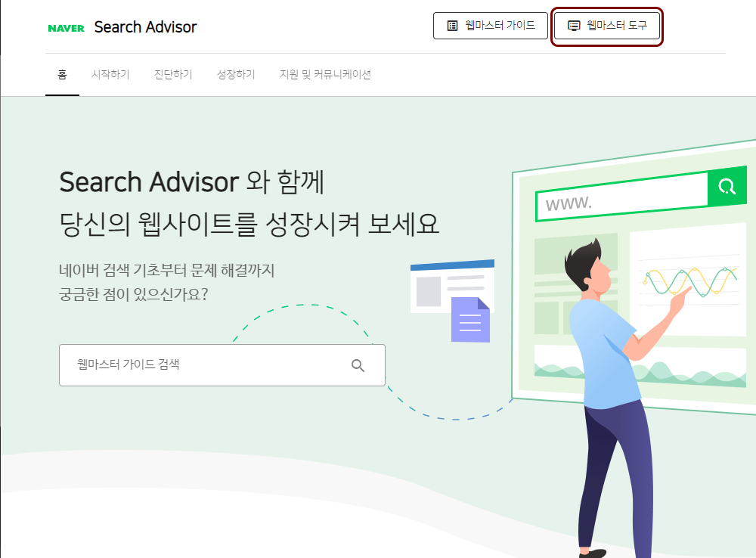The height and width of the screenshot is (558, 756).
Task: Click the green search icon in illustration
Action: [x=727, y=186]
